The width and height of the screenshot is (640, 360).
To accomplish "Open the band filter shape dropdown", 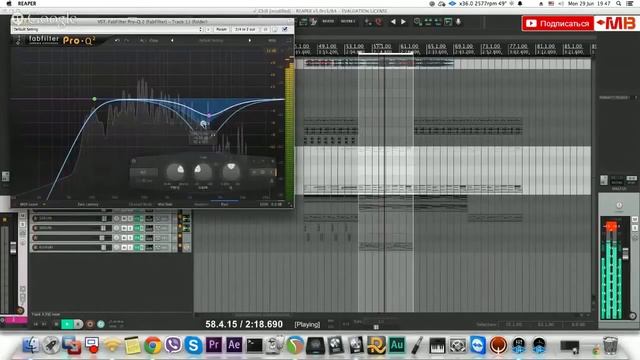I will click(144, 172).
